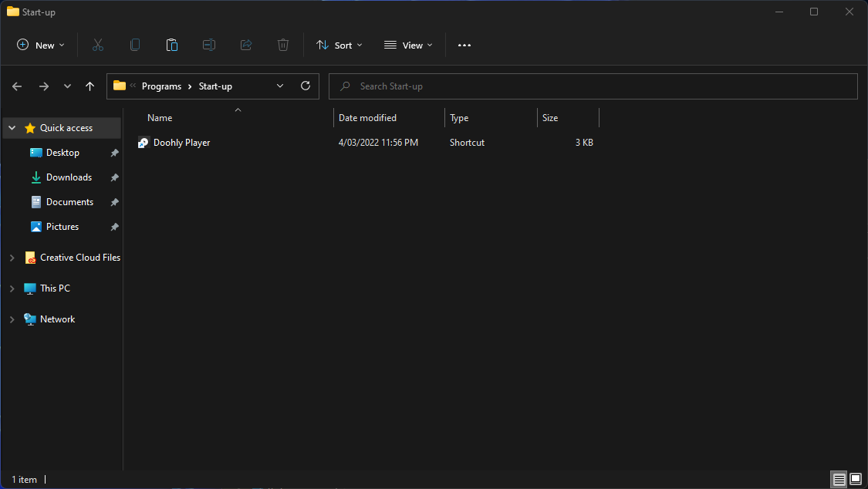The height and width of the screenshot is (489, 868).
Task: Click the Delete trash bin icon
Action: click(283, 46)
